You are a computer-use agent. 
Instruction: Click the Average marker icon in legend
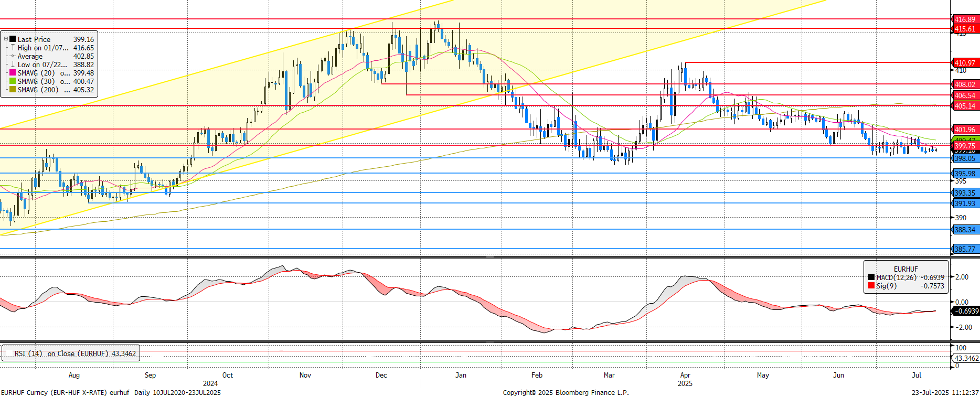point(13,56)
